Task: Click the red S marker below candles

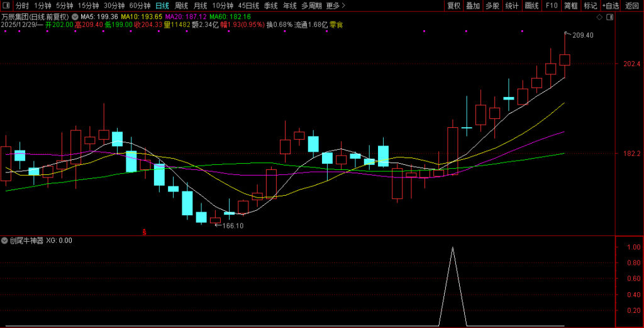Action: 144,232
